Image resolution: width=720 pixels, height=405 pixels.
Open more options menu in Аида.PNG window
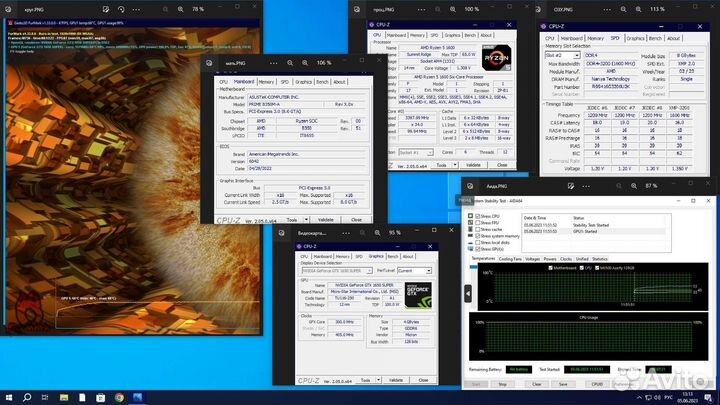tap(586, 186)
